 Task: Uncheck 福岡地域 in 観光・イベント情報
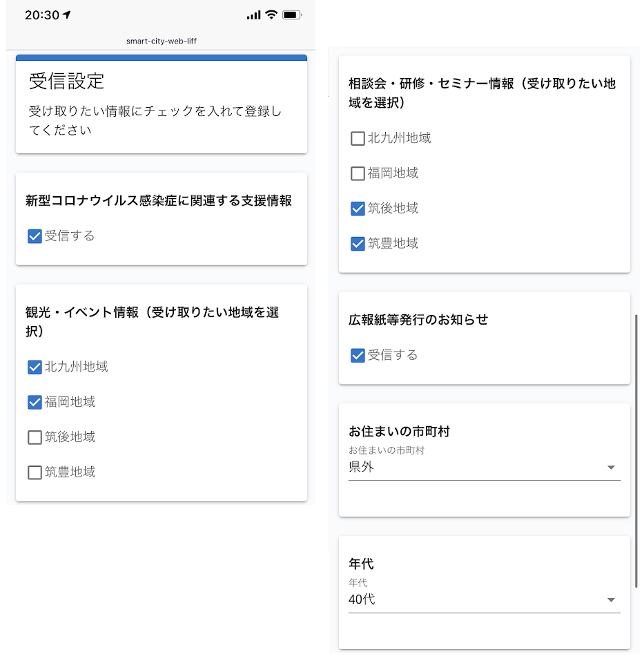coord(35,402)
